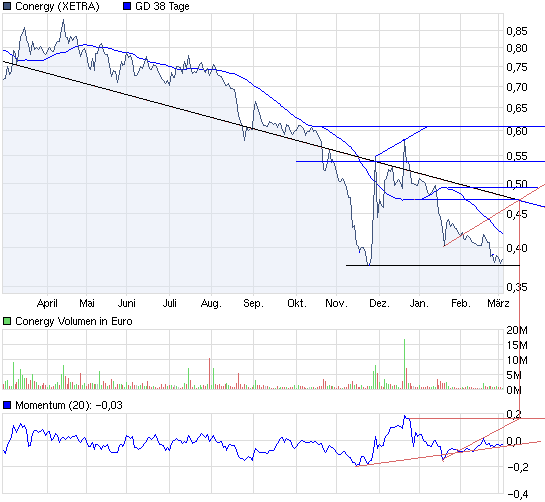Click the 'Sep.' month axis label
The width and height of the screenshot is (545, 502).
253,303
